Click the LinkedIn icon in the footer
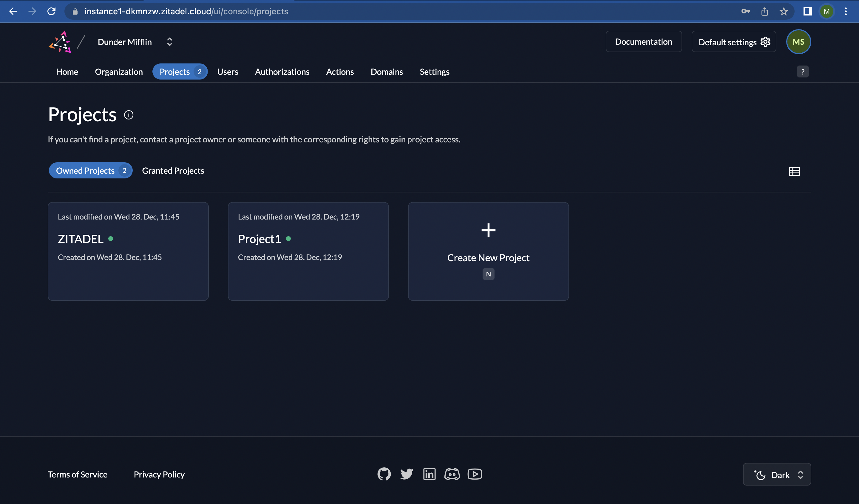Viewport: 859px width, 504px height. coord(429,474)
